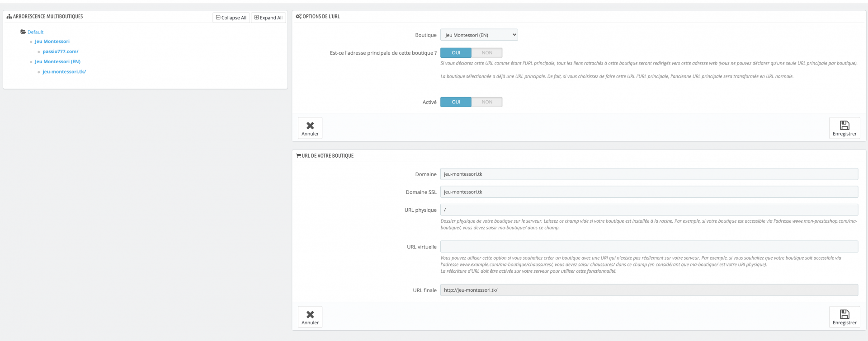Set main address toggle to OUI
868x341 pixels.
pyautogui.click(x=456, y=53)
